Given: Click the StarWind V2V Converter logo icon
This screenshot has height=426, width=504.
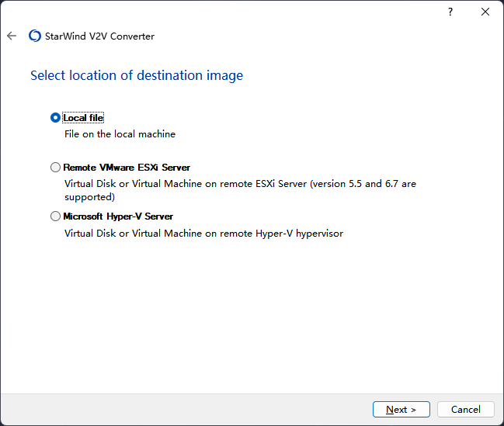Looking at the screenshot, I should 35,36.
